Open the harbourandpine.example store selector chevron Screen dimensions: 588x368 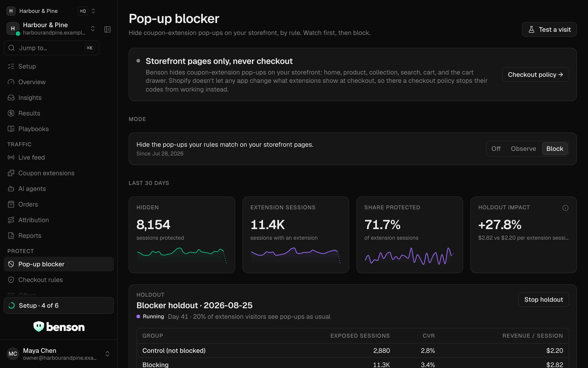(x=93, y=29)
